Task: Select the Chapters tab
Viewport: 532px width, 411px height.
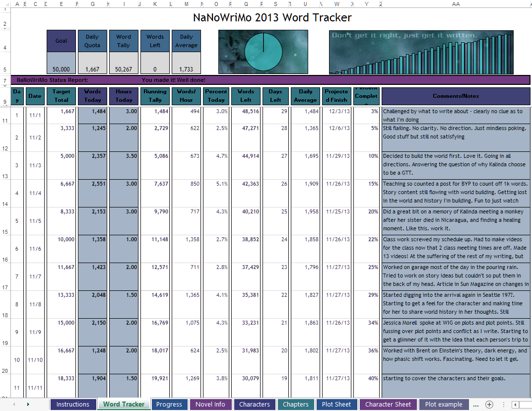Action: [296, 404]
